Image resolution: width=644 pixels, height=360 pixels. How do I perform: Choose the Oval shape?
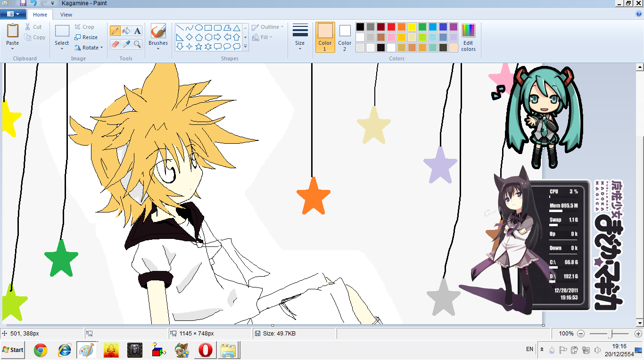click(199, 28)
